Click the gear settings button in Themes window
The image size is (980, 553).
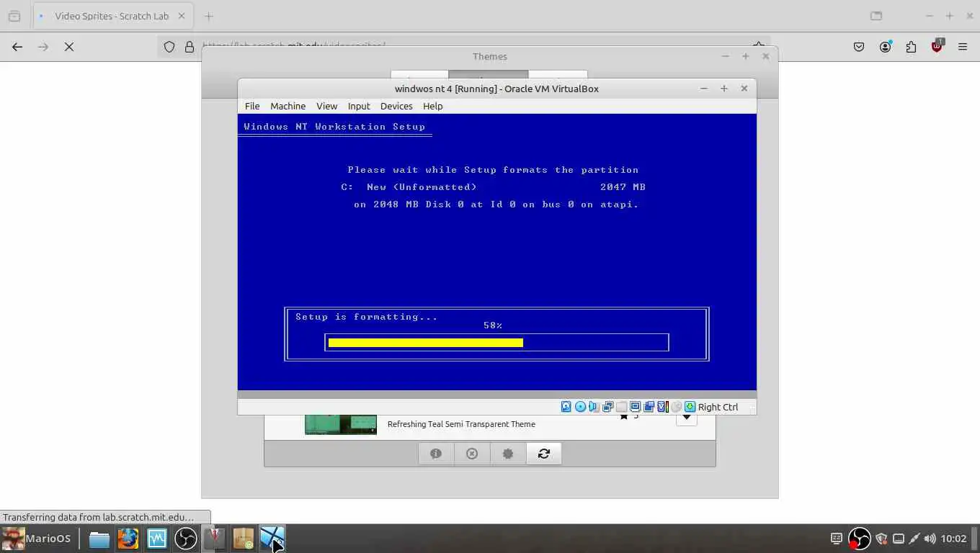click(508, 454)
